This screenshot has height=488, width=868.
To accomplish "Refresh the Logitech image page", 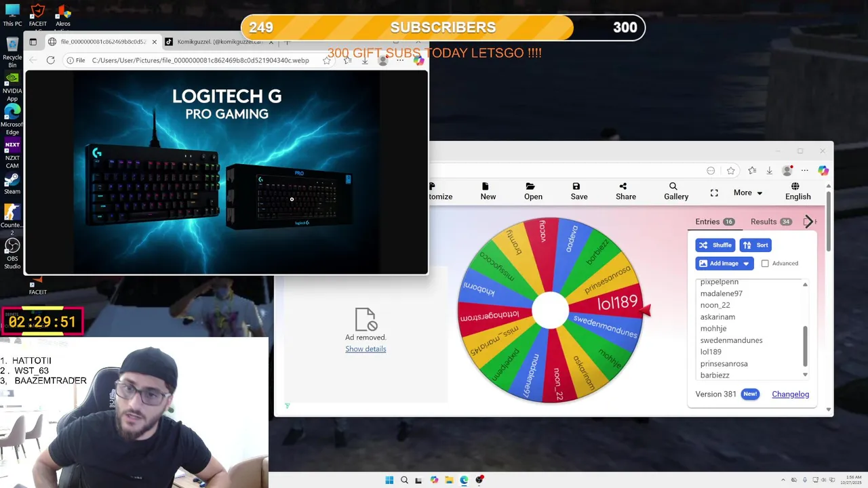I will pyautogui.click(x=50, y=60).
